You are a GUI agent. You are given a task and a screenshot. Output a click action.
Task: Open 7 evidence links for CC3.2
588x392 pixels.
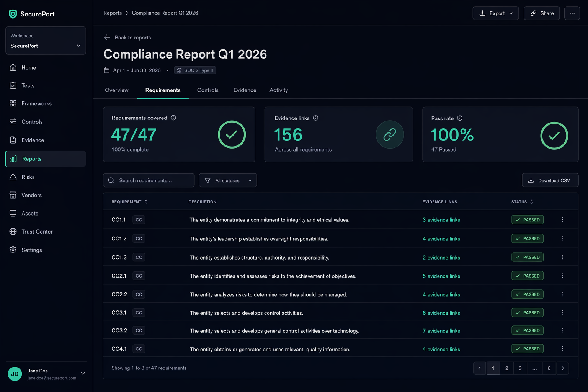441,331
